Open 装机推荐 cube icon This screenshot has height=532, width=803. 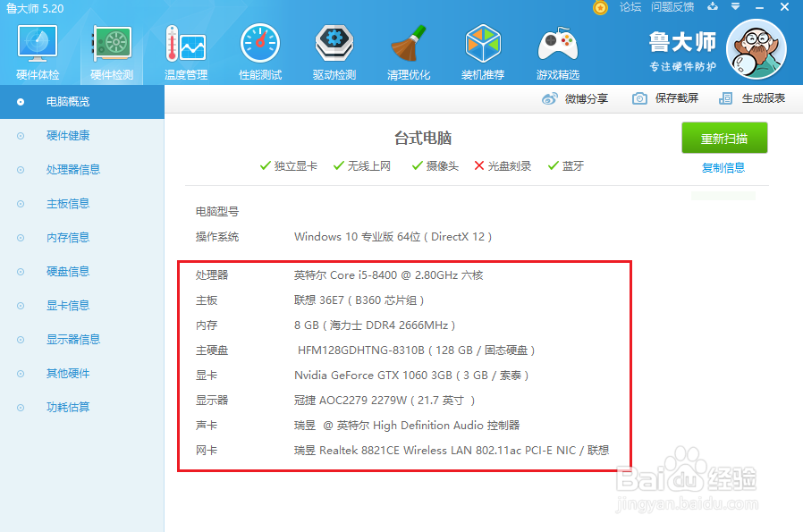tap(483, 52)
